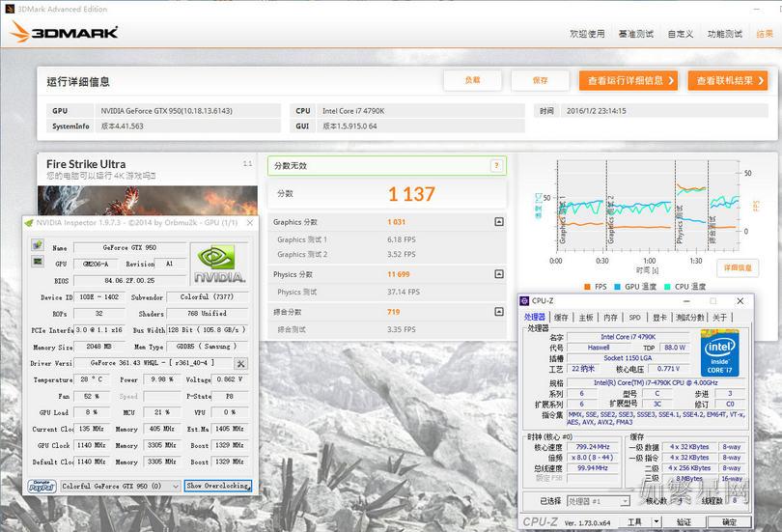
Task: Click the Physics score value 11 699
Action: (x=399, y=274)
